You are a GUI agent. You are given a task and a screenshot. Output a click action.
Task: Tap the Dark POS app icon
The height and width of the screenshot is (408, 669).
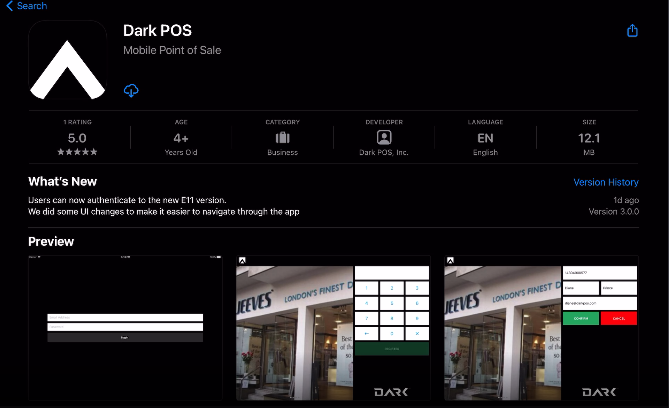[67, 60]
